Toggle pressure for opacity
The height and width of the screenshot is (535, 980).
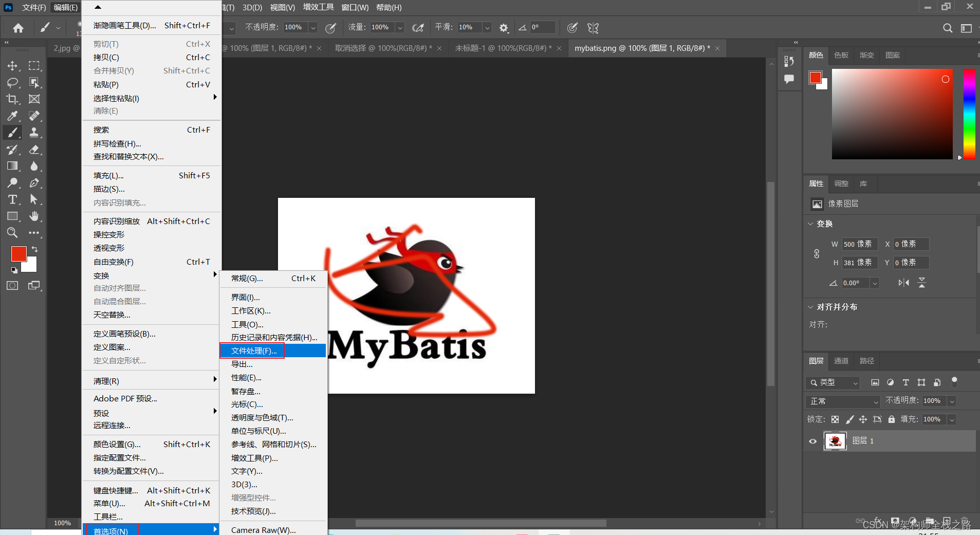(330, 28)
